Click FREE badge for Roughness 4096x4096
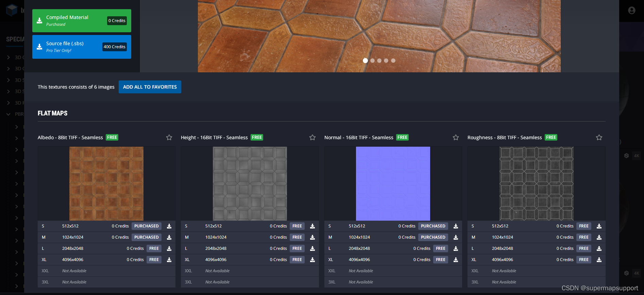This screenshot has width=644, height=295. tap(584, 260)
